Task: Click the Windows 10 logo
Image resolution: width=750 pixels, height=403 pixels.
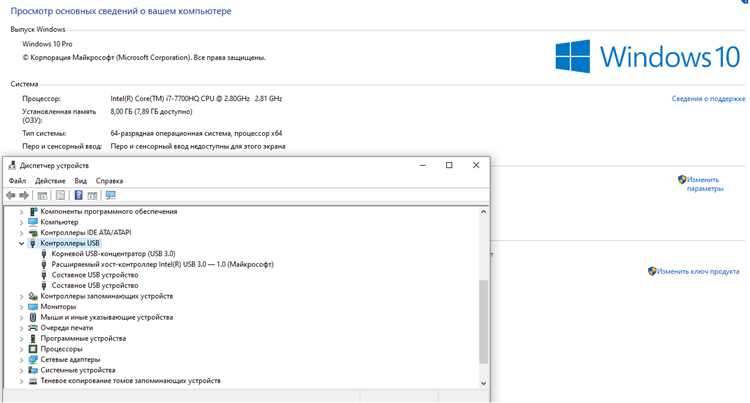Action: [648, 56]
